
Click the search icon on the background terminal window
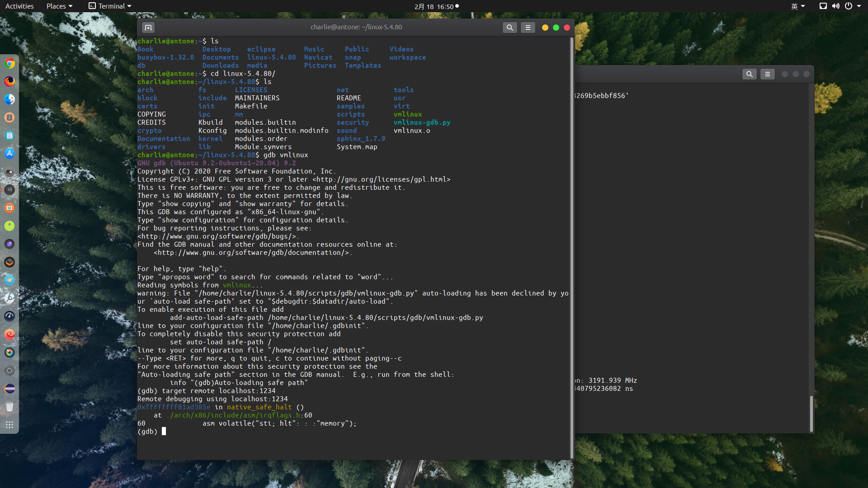pyautogui.click(x=750, y=74)
